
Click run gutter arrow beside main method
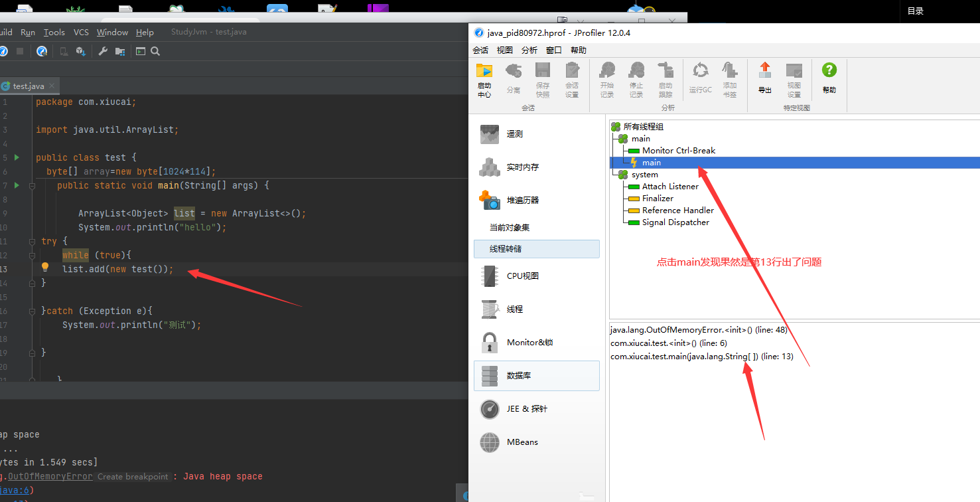[17, 185]
